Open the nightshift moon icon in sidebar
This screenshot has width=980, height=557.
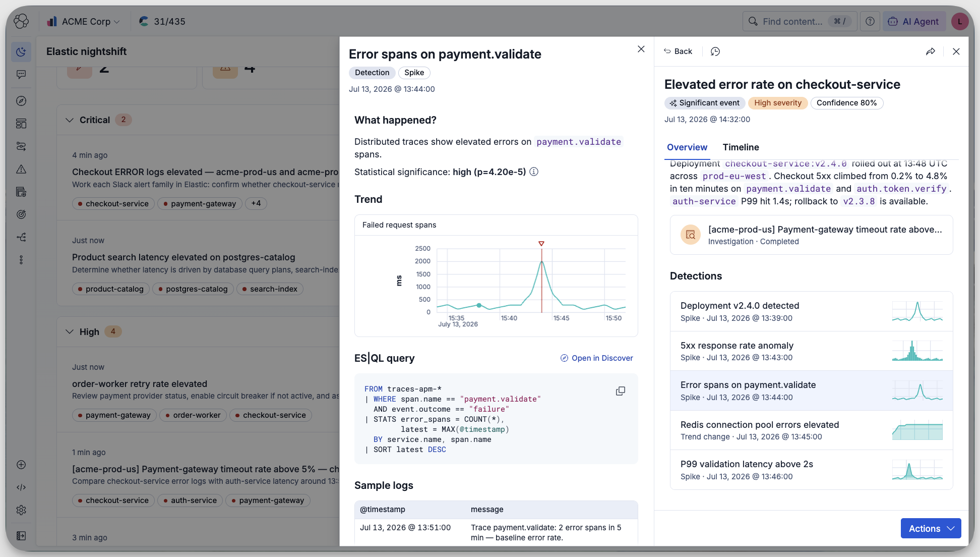(21, 51)
